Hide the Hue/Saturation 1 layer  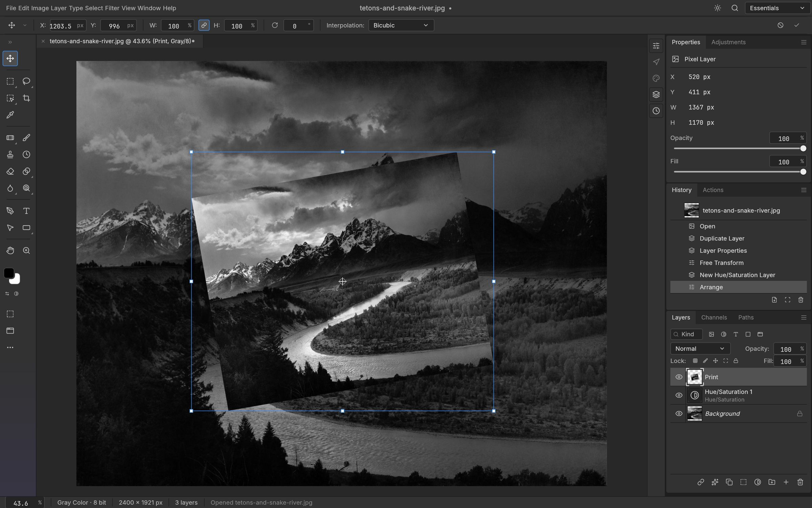679,395
